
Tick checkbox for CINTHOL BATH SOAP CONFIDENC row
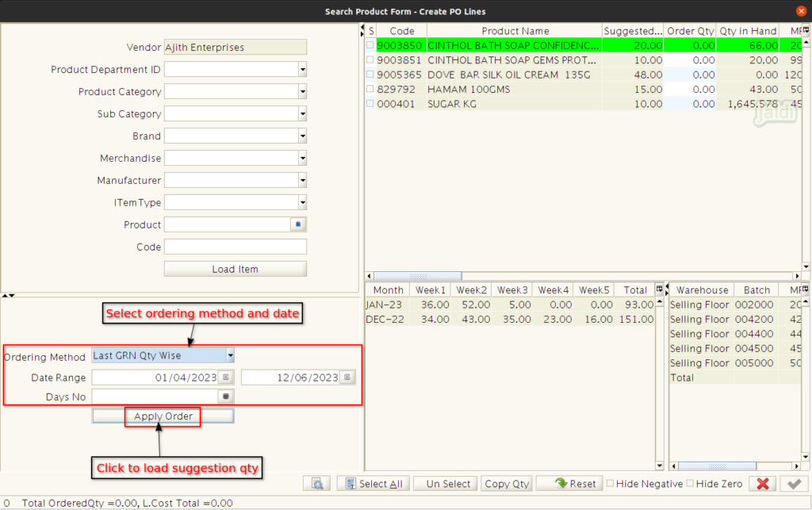(x=370, y=45)
